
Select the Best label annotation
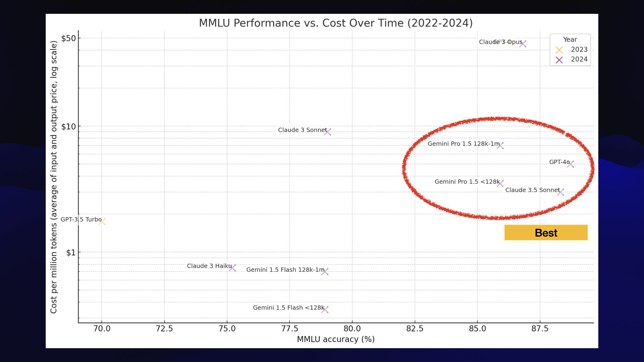(546, 233)
